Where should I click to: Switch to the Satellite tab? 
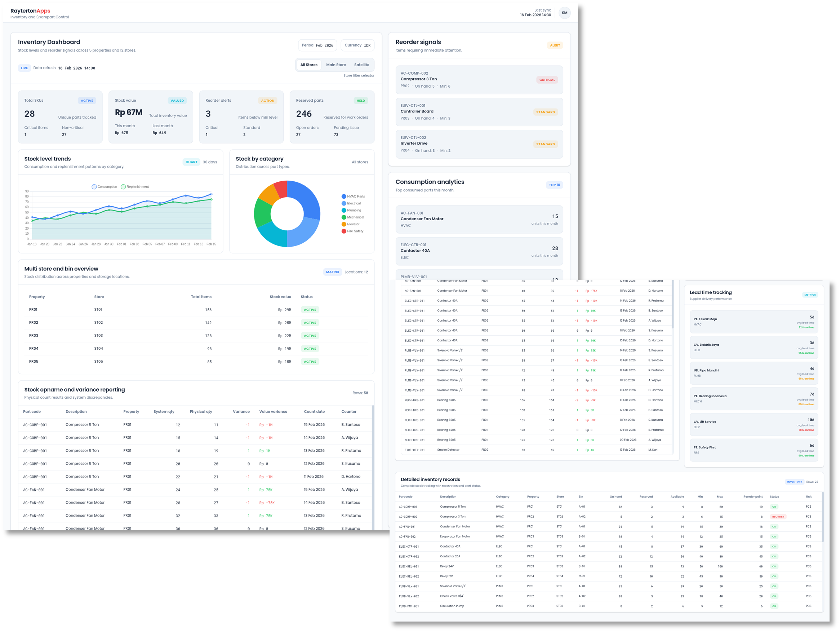click(x=361, y=65)
